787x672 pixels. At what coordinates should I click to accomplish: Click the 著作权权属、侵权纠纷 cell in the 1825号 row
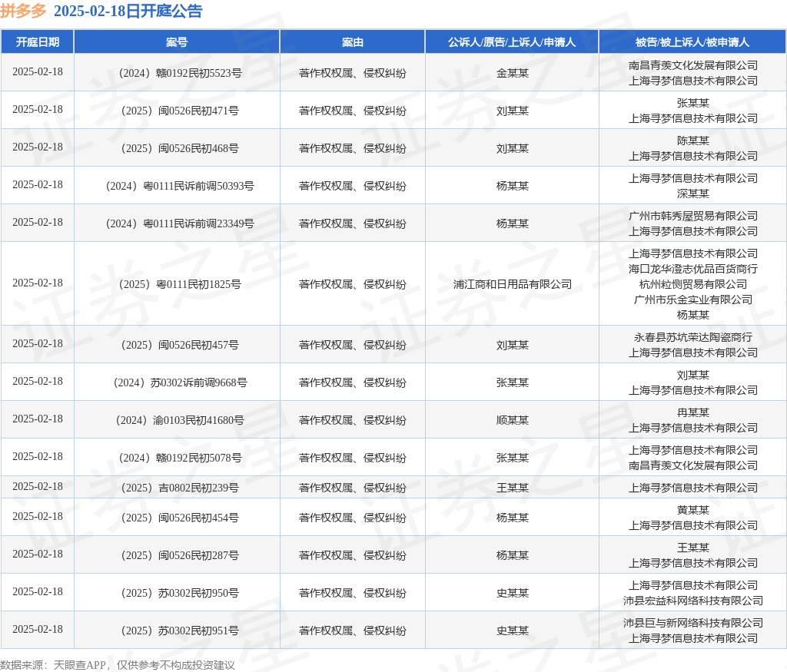352,284
